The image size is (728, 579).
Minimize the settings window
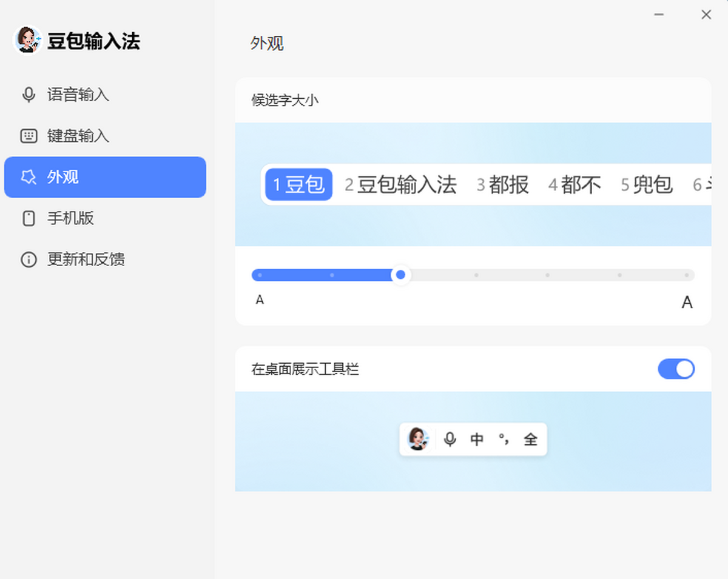pos(659,15)
